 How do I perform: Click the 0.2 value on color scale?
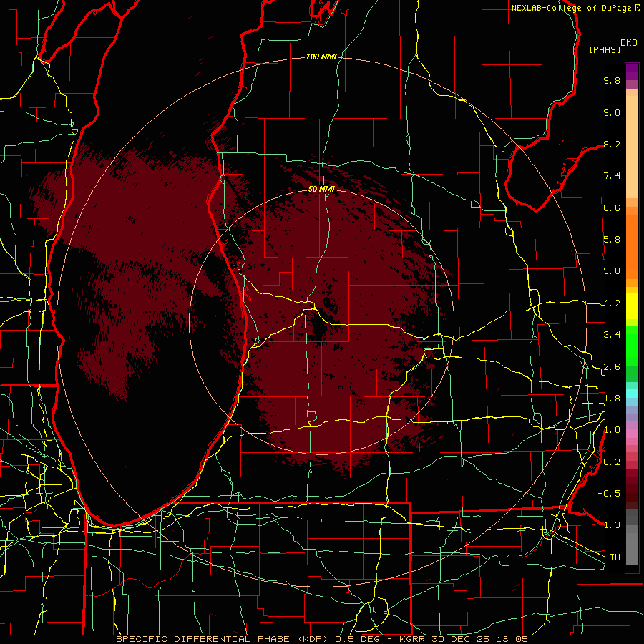coord(612,462)
